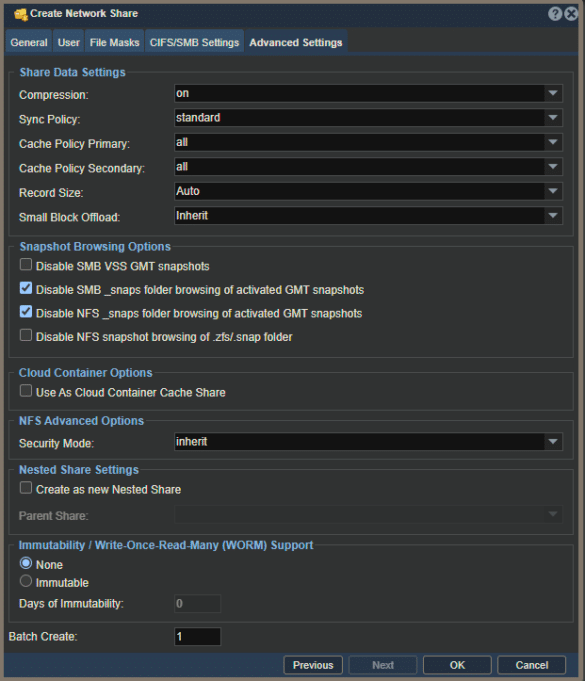Enable Disable SMB VSS GMT snapshots checkbox
This screenshot has width=585, height=681.
[26, 264]
